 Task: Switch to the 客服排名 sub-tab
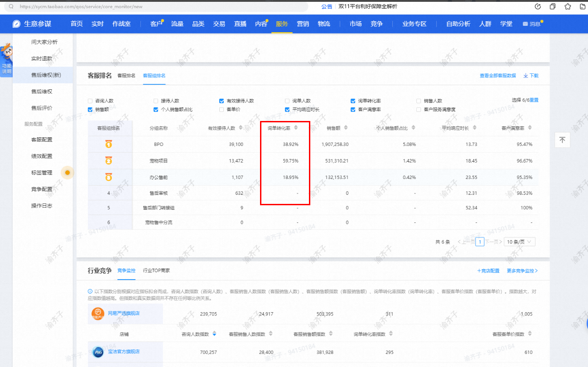point(126,76)
